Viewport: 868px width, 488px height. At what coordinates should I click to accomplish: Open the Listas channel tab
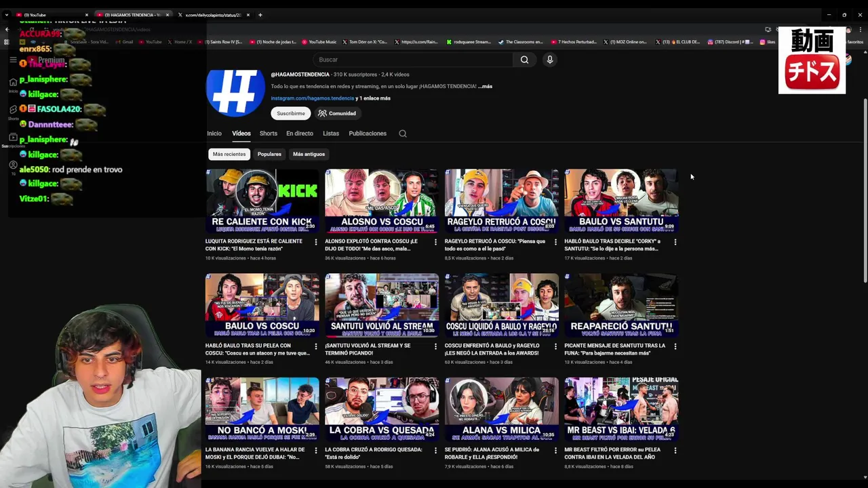(x=331, y=134)
